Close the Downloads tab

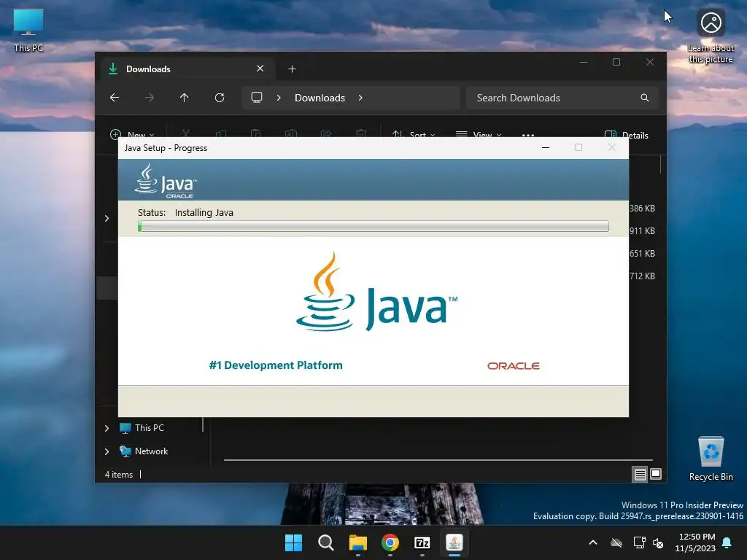pyautogui.click(x=260, y=69)
